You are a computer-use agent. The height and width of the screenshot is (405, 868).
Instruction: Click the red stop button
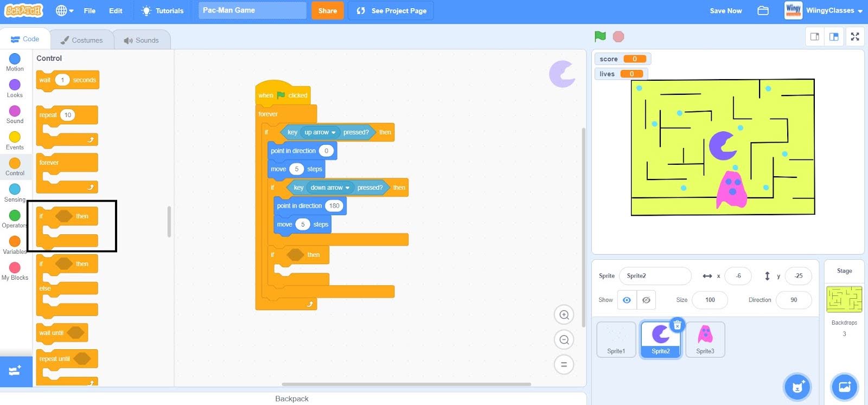(618, 36)
